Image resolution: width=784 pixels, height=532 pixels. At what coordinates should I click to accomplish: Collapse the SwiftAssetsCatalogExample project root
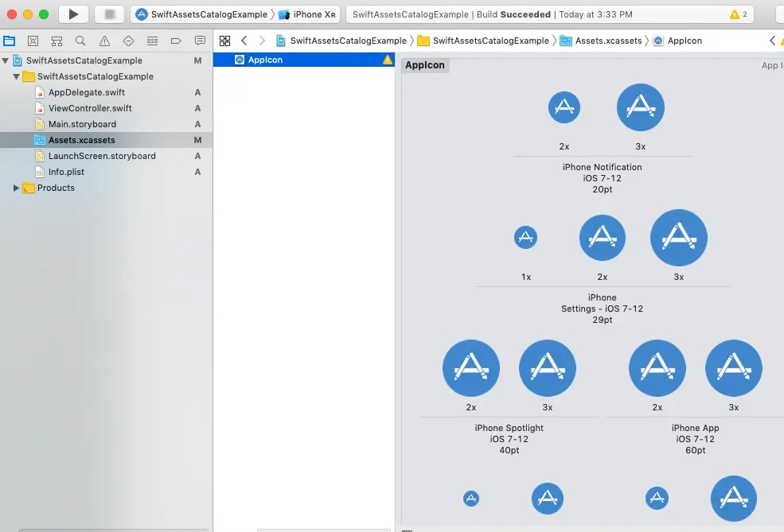pyautogui.click(x=6, y=60)
